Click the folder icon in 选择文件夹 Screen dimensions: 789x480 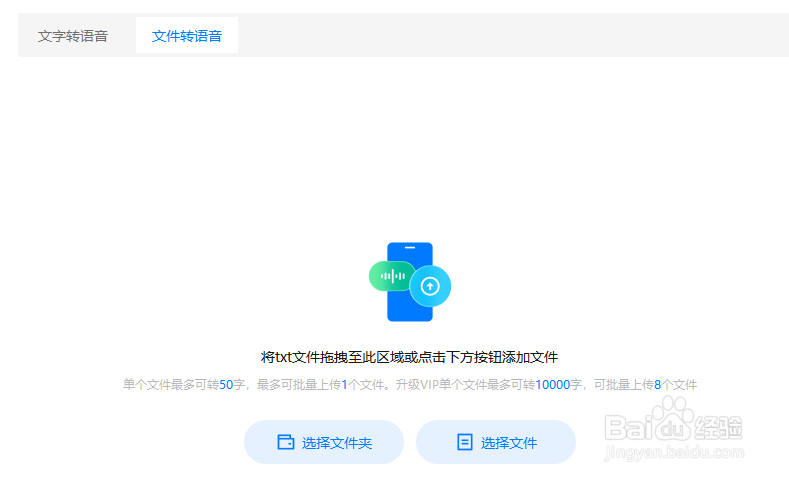click(x=286, y=442)
